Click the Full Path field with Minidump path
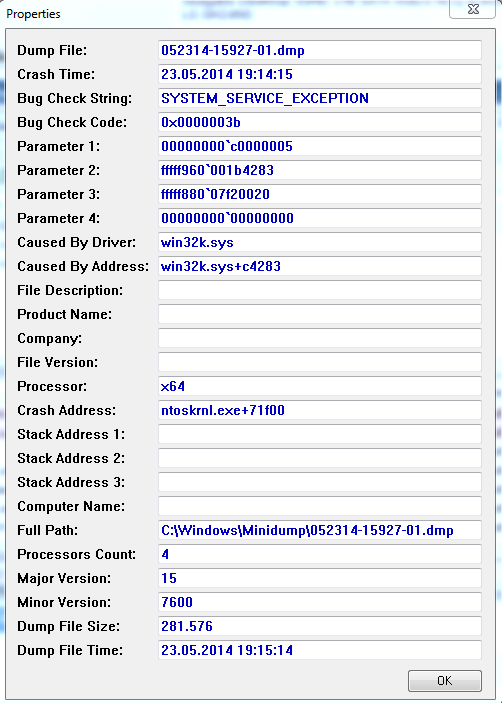Viewport: 502px width, 703px height. [320, 530]
